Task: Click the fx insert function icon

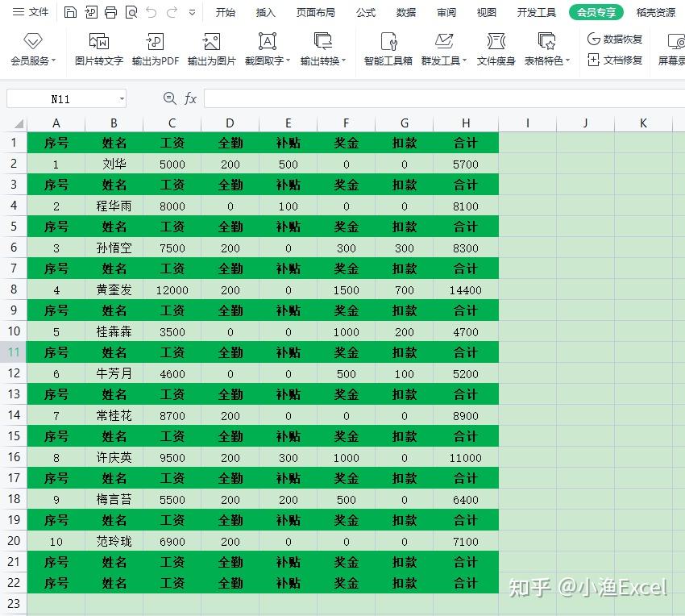Action: 190,98
